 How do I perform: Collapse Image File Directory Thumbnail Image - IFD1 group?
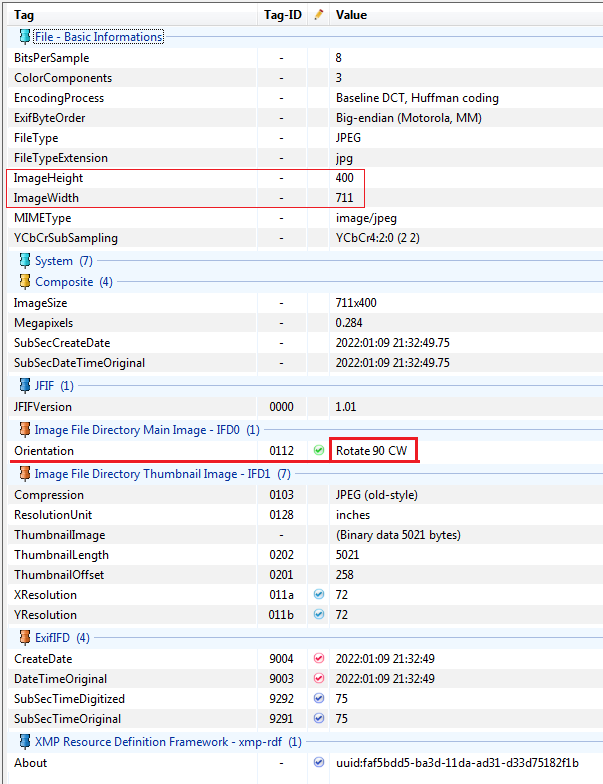(162, 474)
